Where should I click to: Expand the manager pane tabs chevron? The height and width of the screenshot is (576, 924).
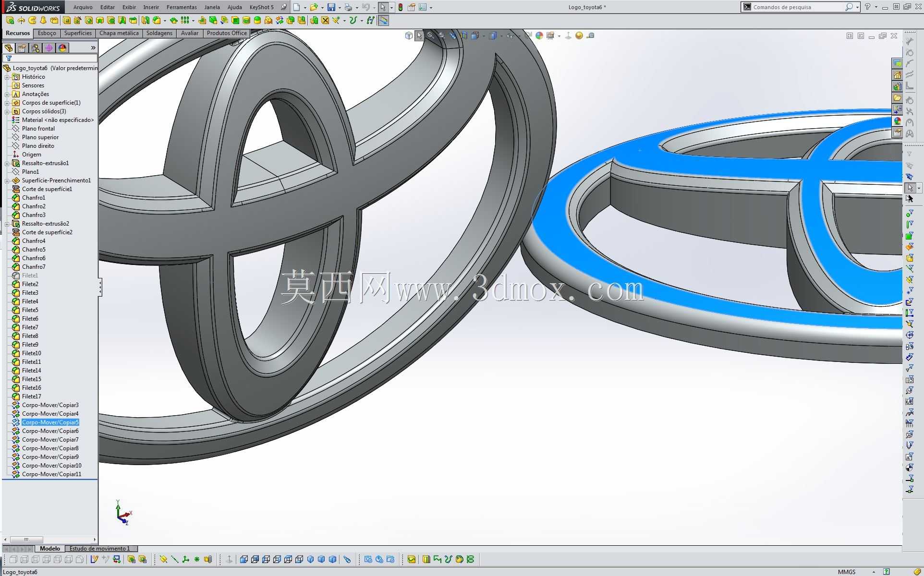click(x=93, y=48)
